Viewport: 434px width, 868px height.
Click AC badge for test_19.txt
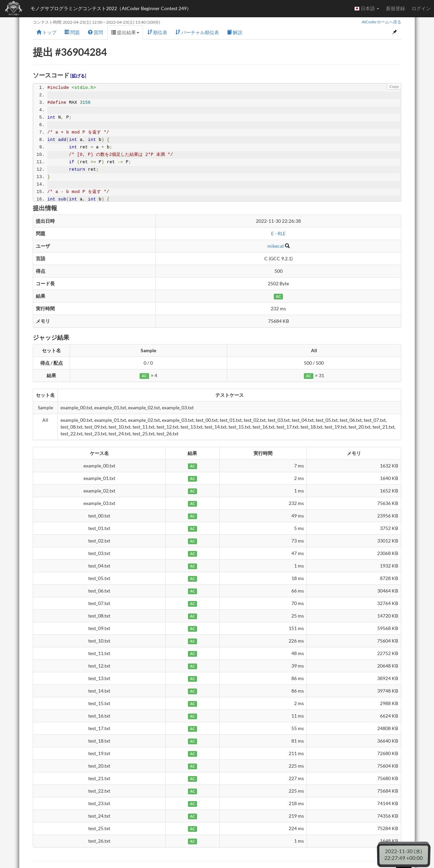(192, 754)
